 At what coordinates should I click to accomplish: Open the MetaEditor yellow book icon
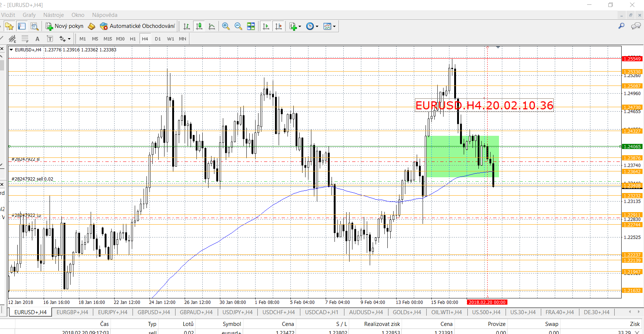click(92, 26)
